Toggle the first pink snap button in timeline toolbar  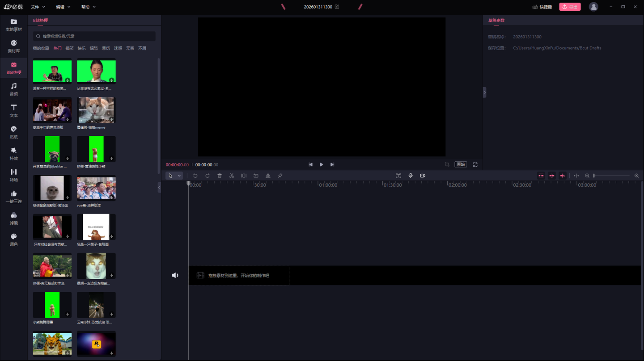tap(541, 176)
